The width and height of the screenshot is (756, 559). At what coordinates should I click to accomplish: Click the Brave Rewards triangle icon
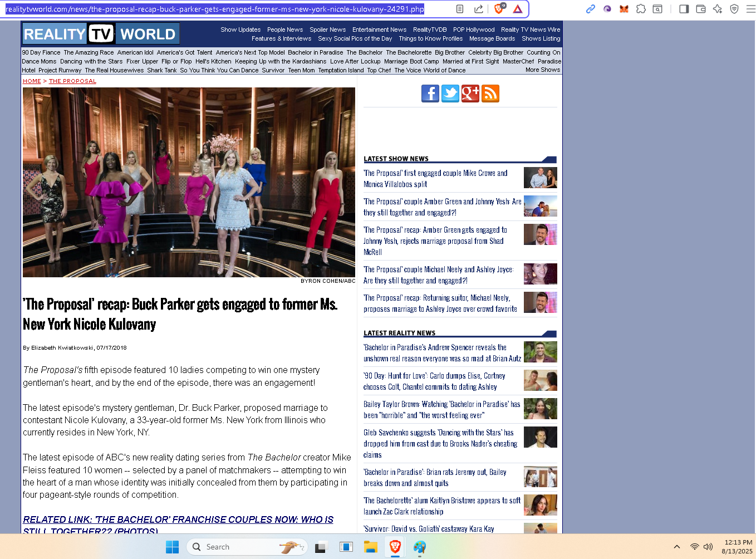(x=518, y=9)
